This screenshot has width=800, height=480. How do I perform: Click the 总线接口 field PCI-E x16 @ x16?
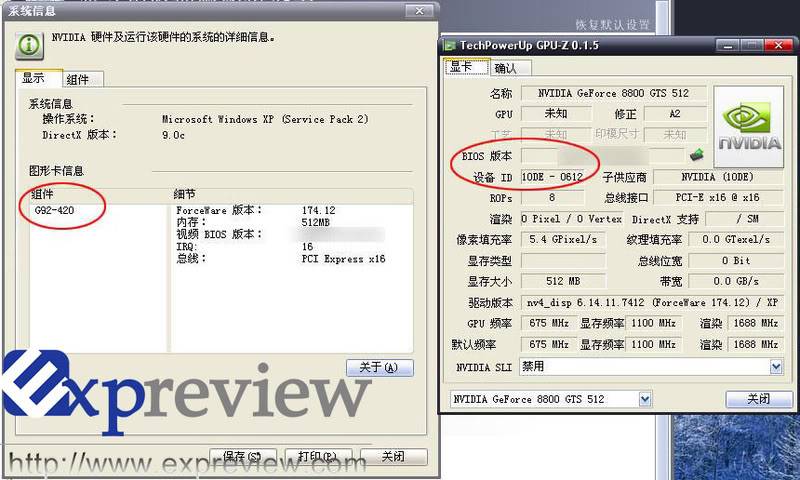click(718, 197)
